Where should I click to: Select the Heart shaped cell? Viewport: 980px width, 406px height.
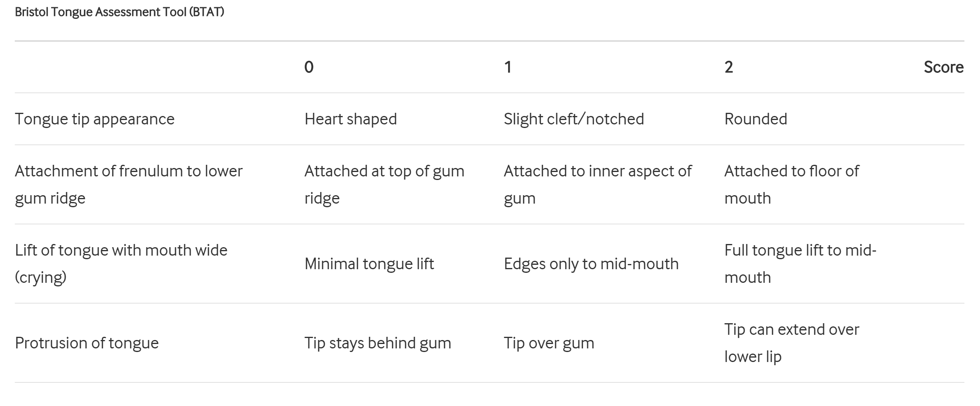351,119
